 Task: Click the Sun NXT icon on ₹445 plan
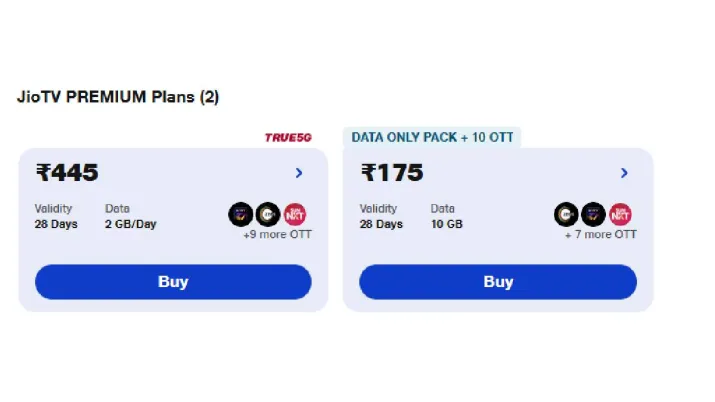294,213
